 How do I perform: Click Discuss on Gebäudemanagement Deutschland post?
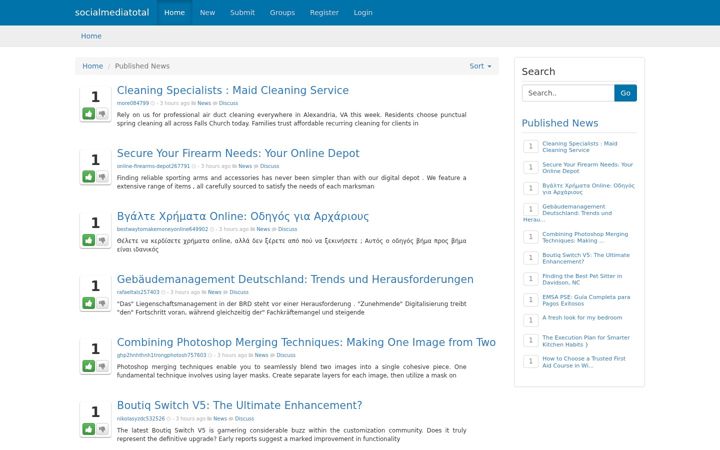pyautogui.click(x=239, y=292)
